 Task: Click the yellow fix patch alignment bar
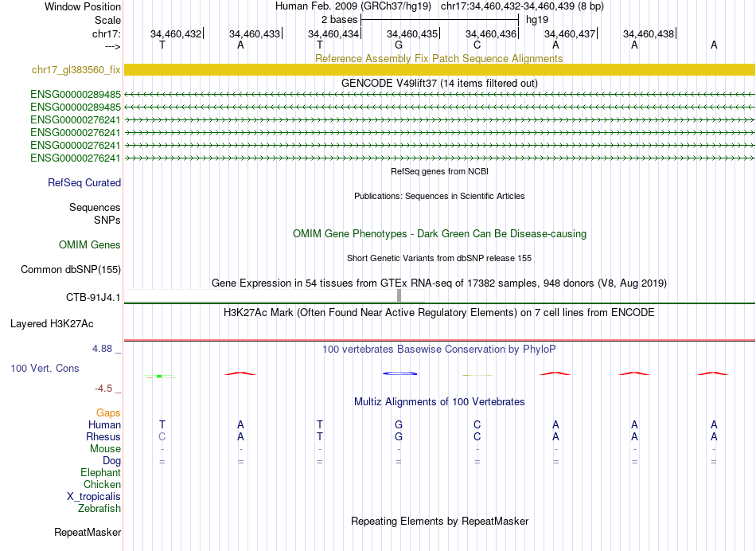point(439,69)
